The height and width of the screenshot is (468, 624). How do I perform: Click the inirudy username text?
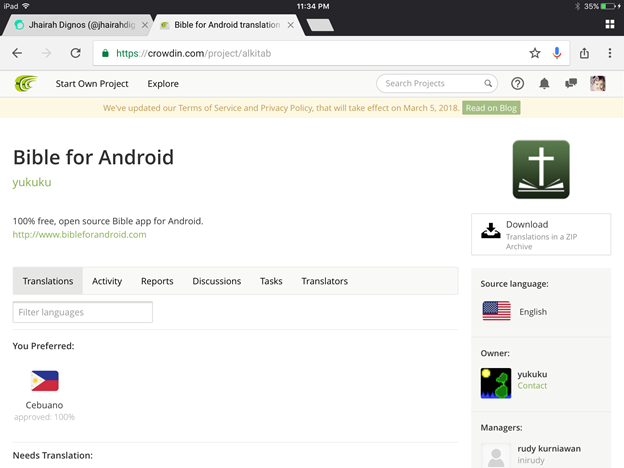click(531, 460)
